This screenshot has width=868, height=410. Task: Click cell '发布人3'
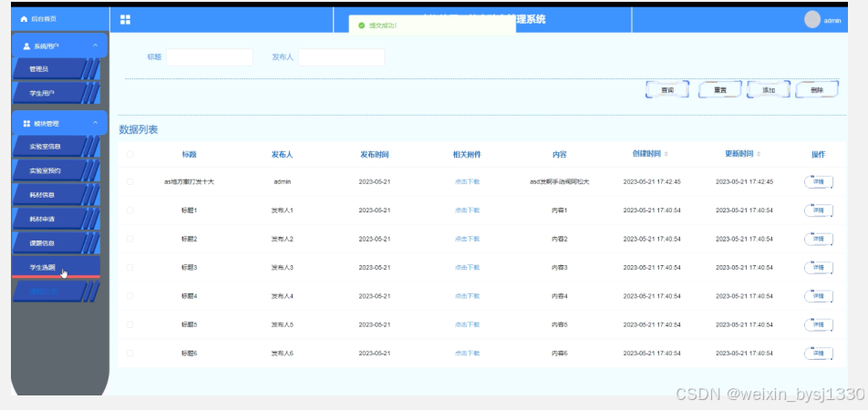(282, 267)
